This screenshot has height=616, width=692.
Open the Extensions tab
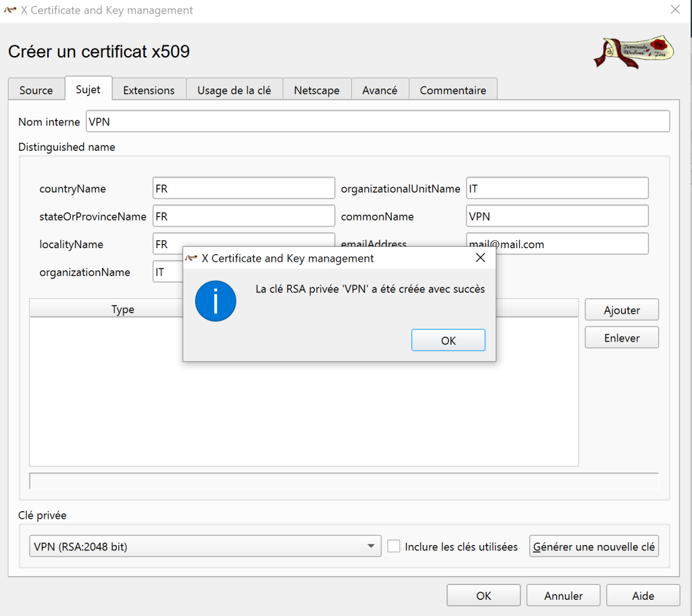(149, 90)
